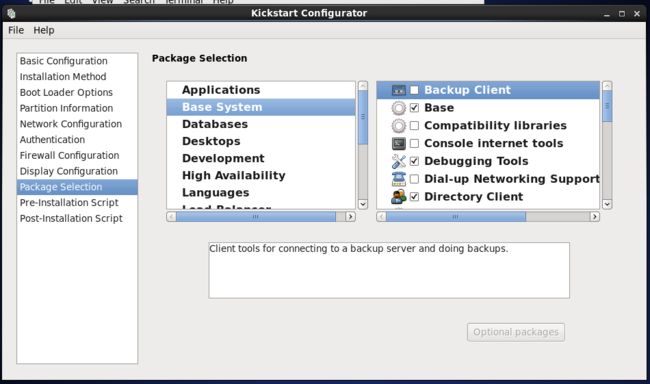650x384 pixels.
Task: Click package list scroll right arrow
Action: [594, 216]
